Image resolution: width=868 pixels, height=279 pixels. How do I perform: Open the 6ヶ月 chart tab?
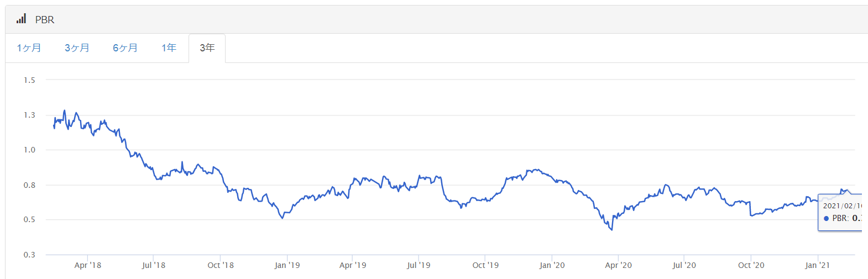tap(125, 48)
